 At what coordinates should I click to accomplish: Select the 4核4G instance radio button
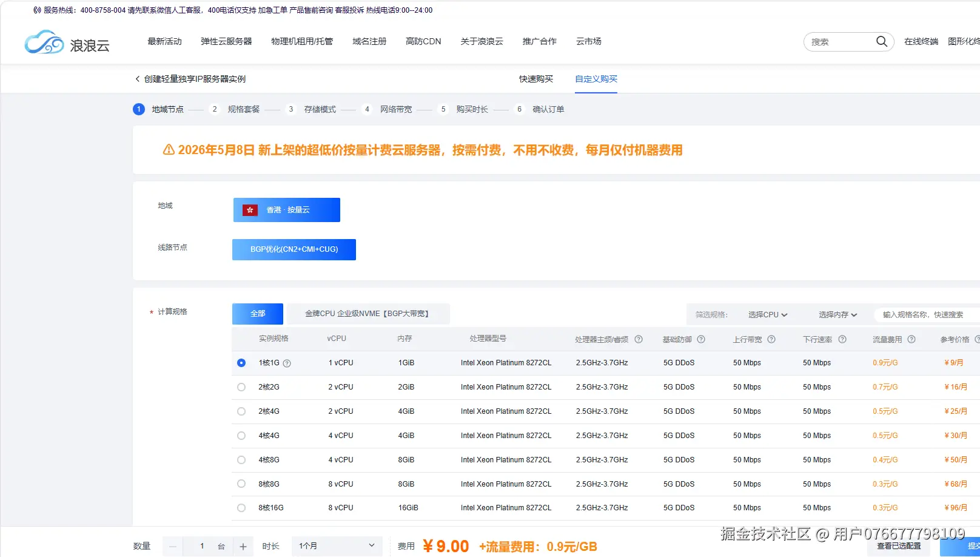[x=241, y=436]
